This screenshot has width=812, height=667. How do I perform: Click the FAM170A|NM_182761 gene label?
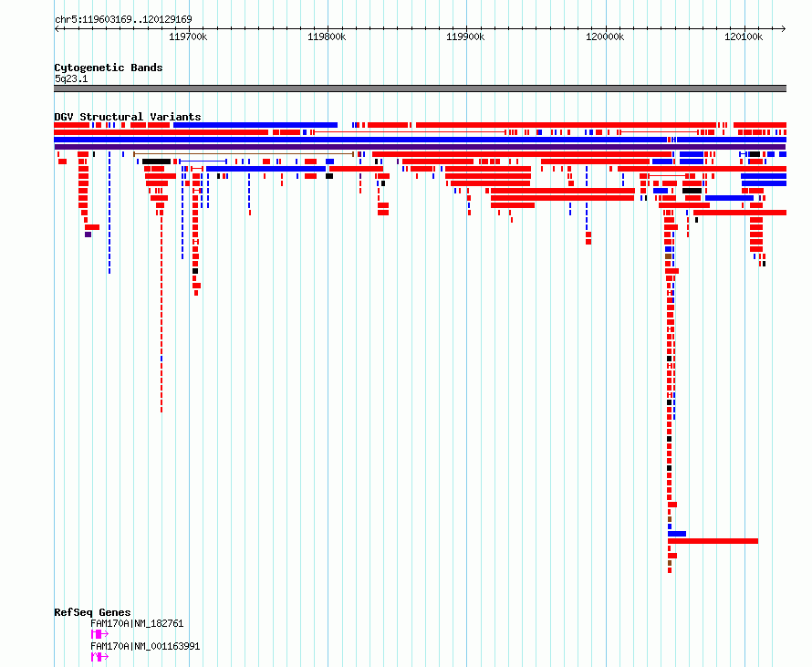(x=137, y=623)
